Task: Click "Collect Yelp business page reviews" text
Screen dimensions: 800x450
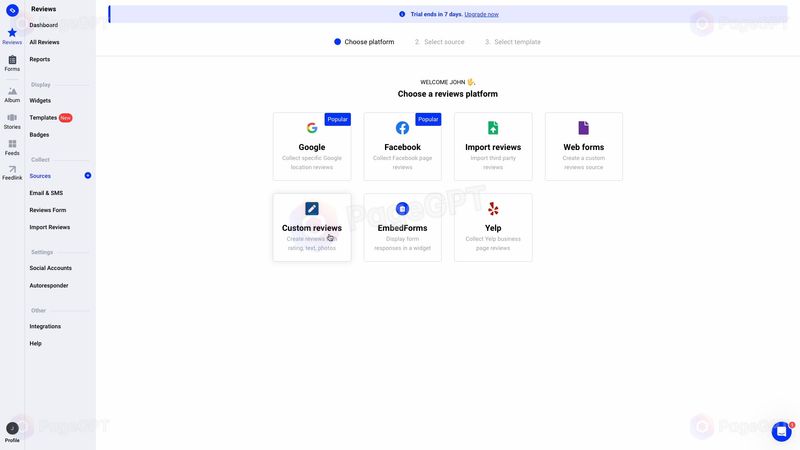Action: point(493,243)
